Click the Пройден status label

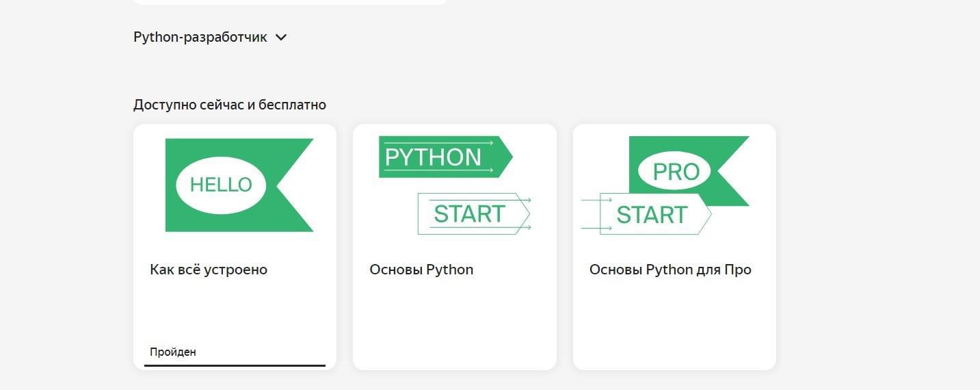pos(173,352)
